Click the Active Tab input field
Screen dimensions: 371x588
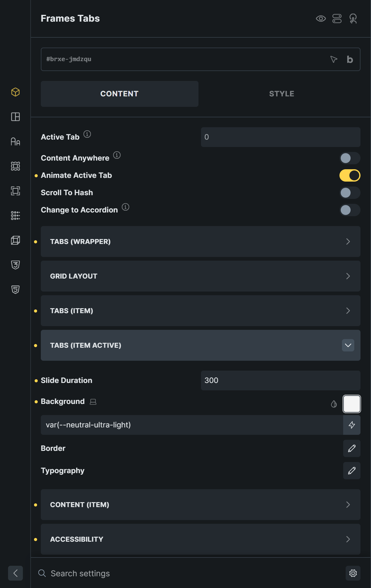tap(281, 137)
